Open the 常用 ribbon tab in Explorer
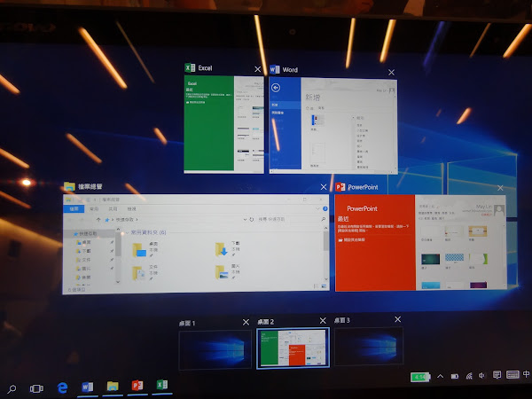 94,208
